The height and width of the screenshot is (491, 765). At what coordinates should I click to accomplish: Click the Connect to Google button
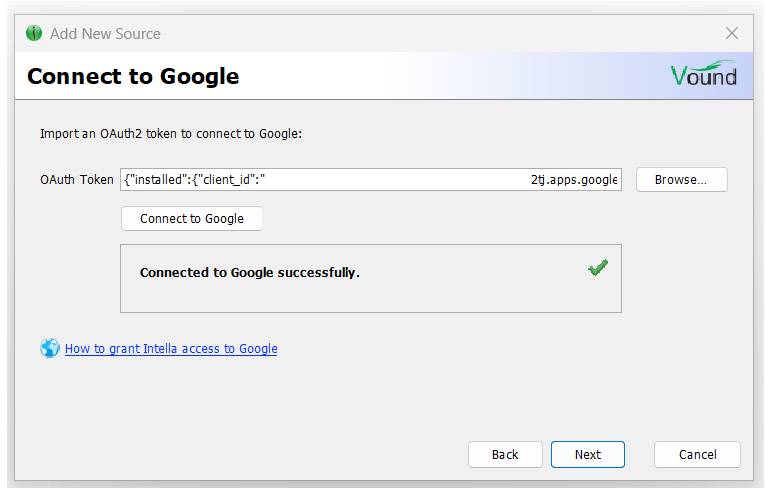point(192,219)
